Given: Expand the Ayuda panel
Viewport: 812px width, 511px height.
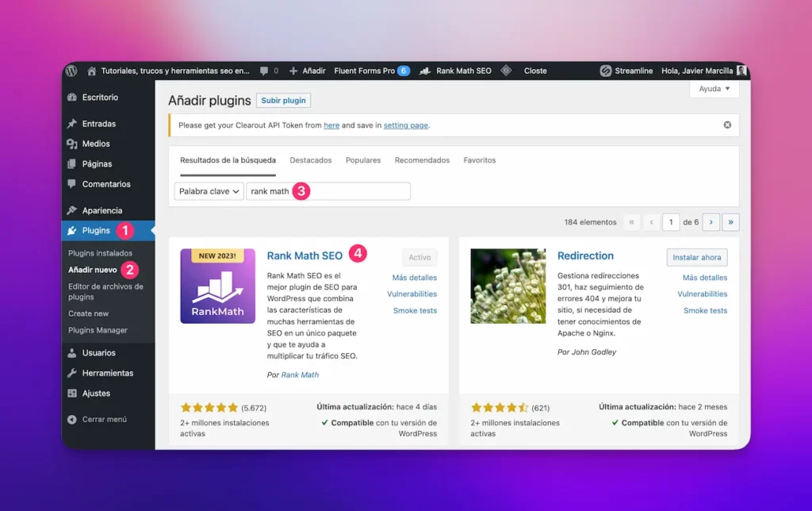Looking at the screenshot, I should [x=713, y=89].
